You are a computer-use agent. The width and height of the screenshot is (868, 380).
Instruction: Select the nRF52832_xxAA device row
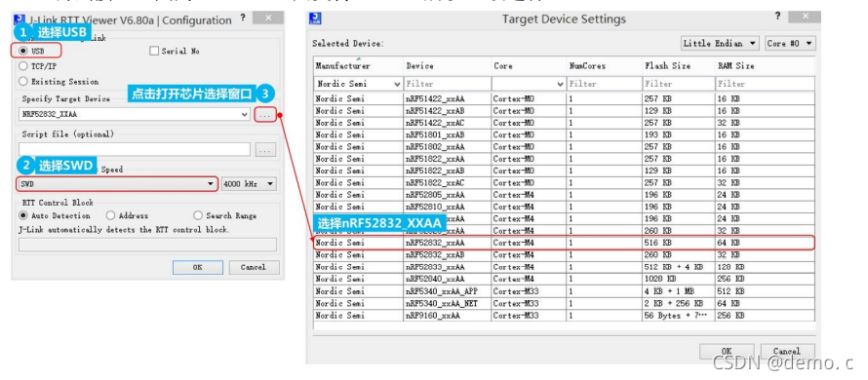pos(564,243)
